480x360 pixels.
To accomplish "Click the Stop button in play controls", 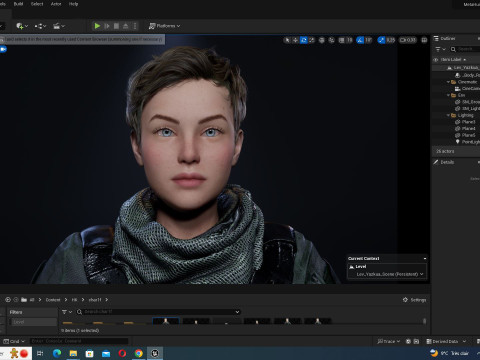I will coord(116,26).
